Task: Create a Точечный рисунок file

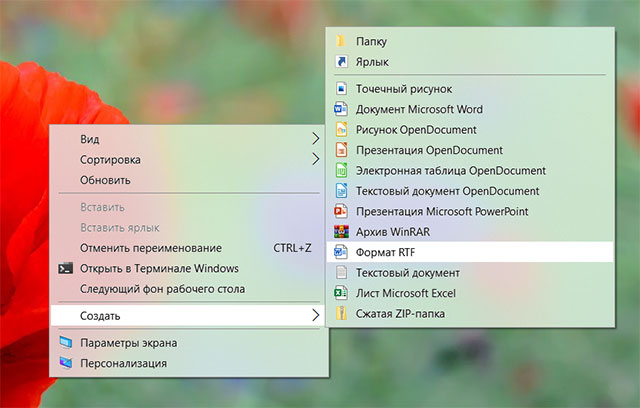Action: 470,89
